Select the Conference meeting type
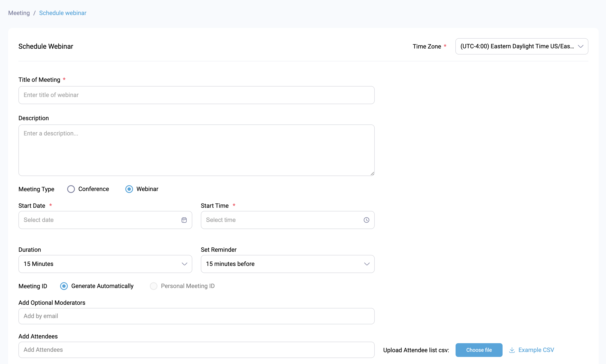The image size is (606, 364). click(x=71, y=189)
